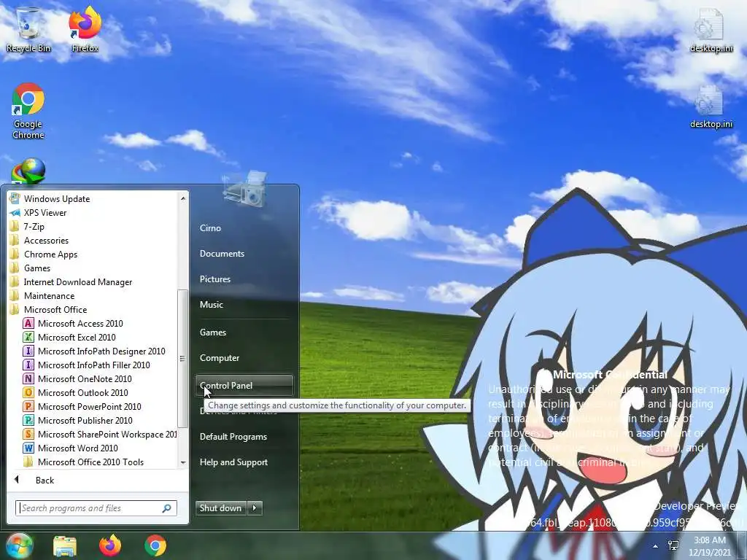This screenshot has height=560, width=747.
Task: Click the Recycle Bin desktop icon
Action: (x=28, y=29)
